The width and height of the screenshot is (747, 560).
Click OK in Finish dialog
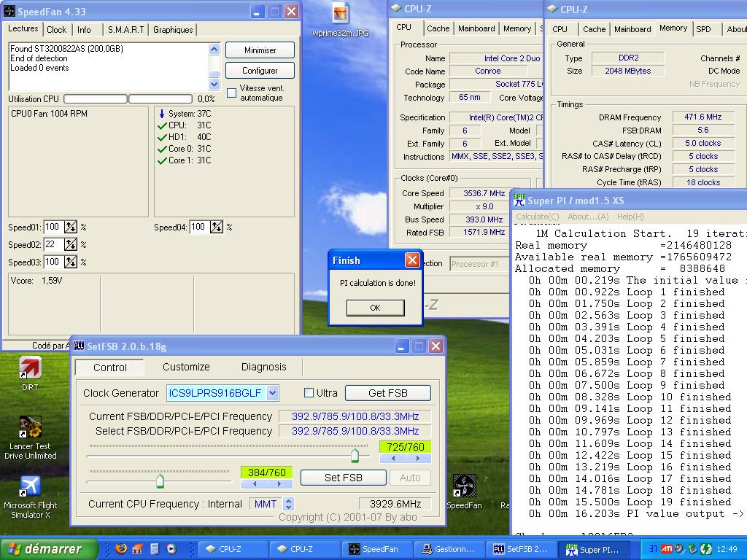click(x=376, y=308)
